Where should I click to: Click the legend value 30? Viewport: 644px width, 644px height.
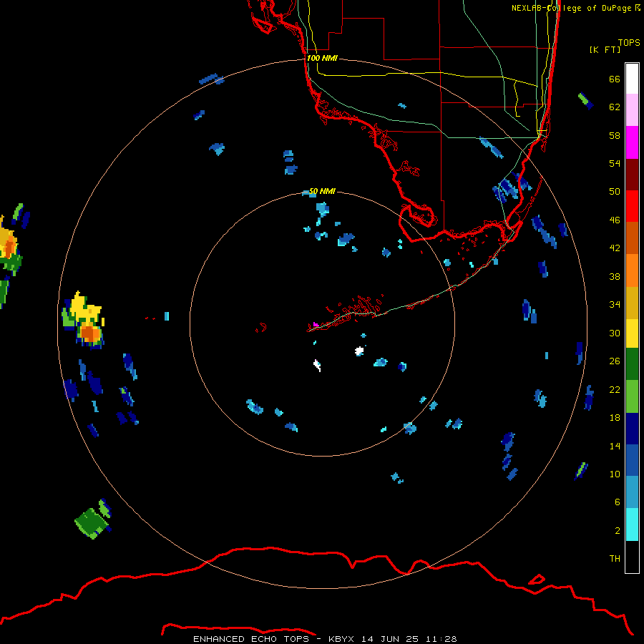[x=615, y=333]
